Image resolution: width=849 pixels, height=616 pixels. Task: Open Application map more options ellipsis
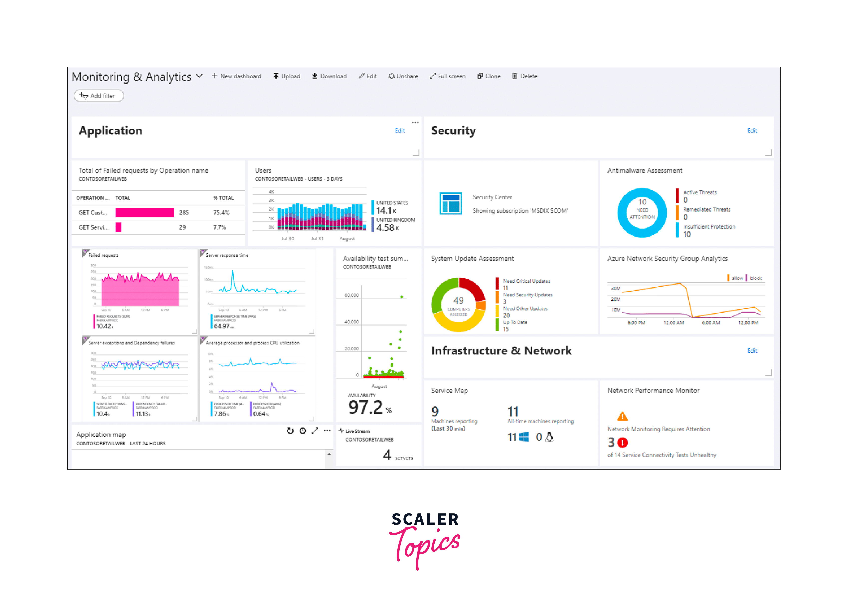327,431
